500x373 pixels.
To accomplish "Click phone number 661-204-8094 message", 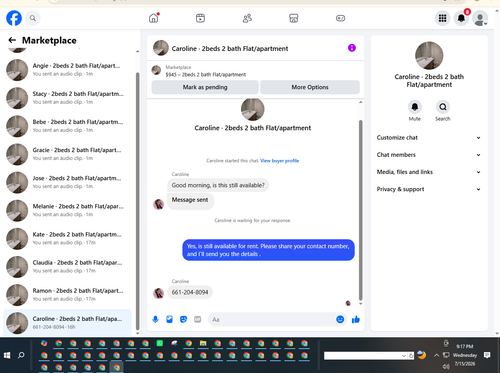I will click(190, 292).
